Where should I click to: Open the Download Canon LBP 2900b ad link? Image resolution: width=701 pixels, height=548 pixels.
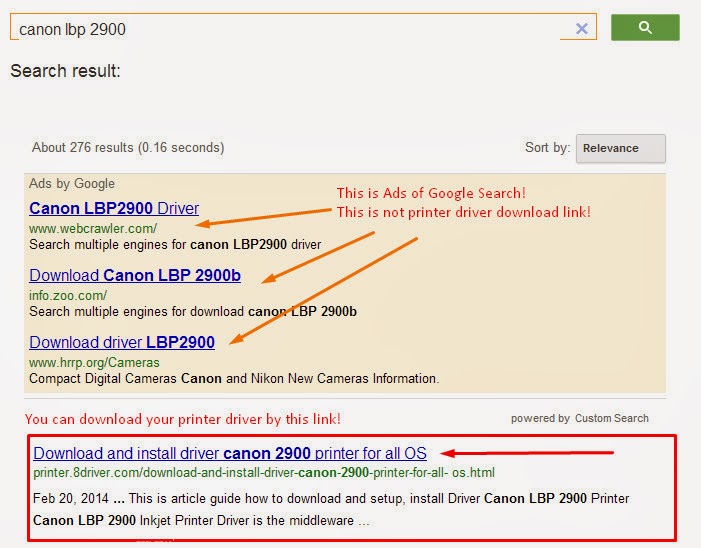click(135, 275)
